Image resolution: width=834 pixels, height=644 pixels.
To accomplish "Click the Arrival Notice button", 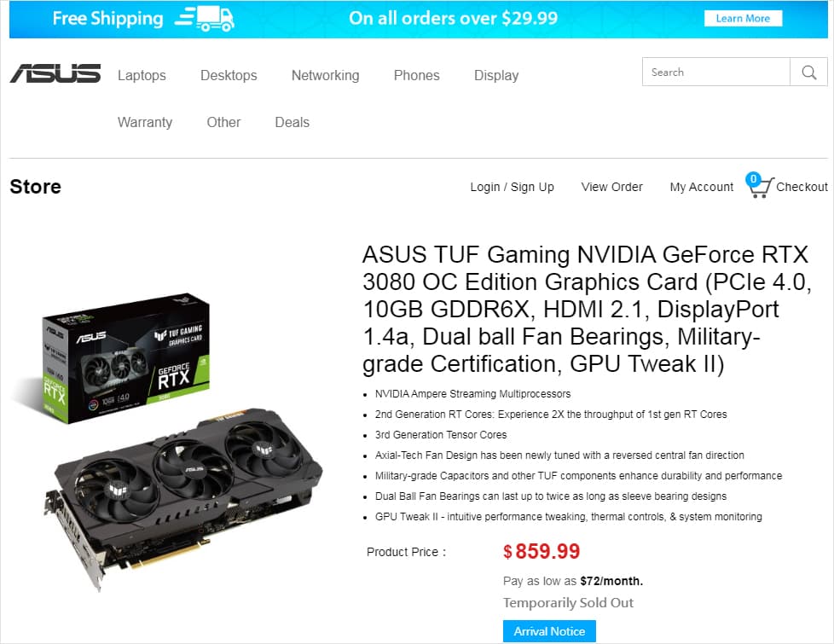I will [549, 631].
